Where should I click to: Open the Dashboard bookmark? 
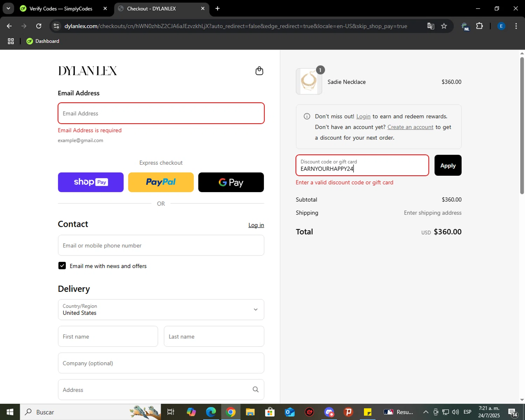pos(43,41)
